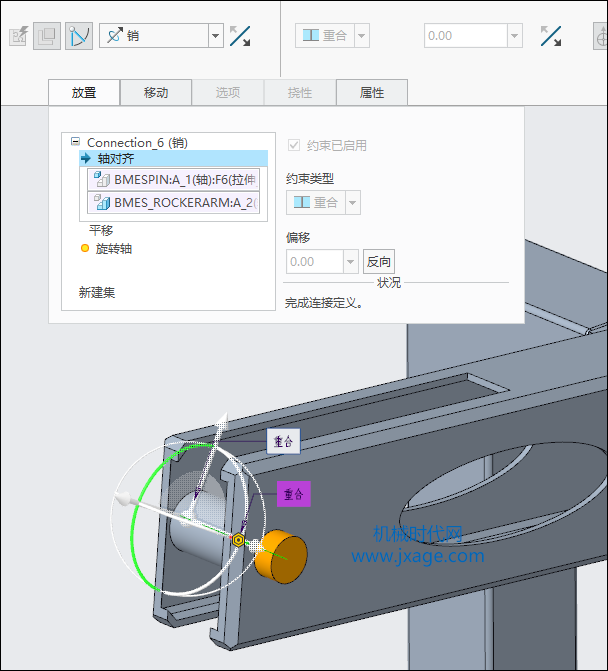Toggle the show component in assembly window icon

[x=79, y=36]
